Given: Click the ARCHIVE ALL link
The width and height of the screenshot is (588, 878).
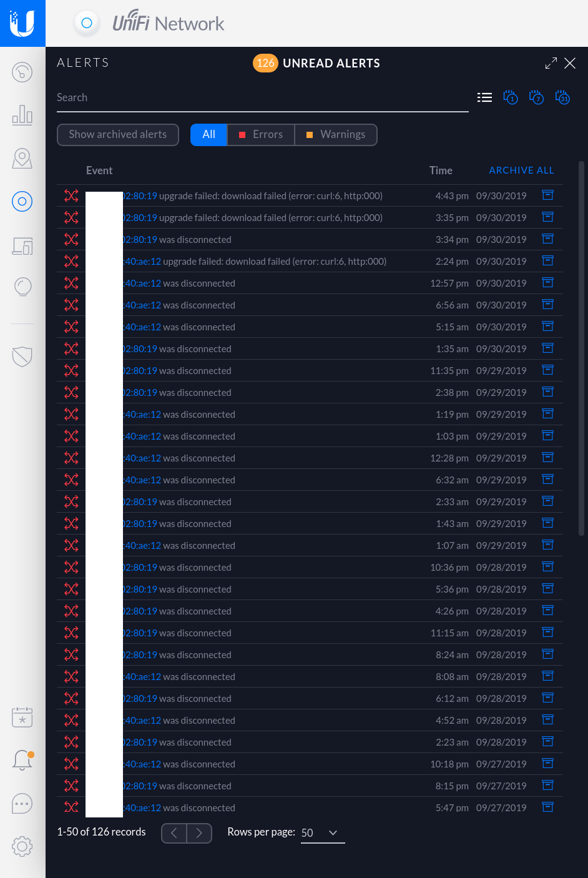Looking at the screenshot, I should (521, 170).
